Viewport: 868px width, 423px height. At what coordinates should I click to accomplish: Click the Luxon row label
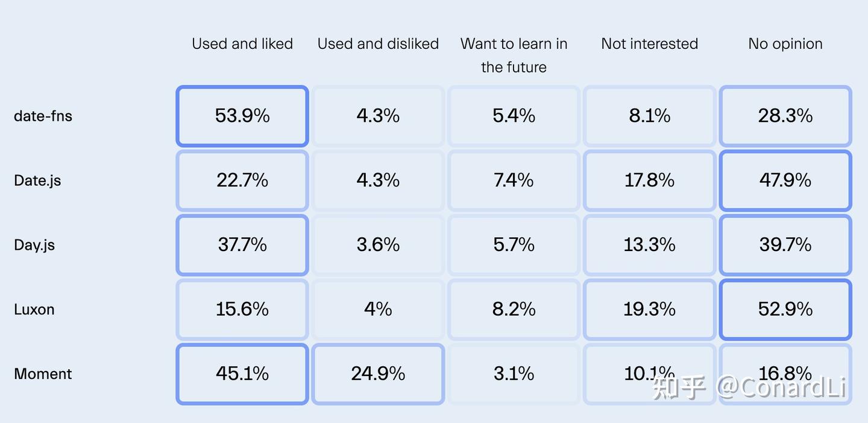[34, 310]
